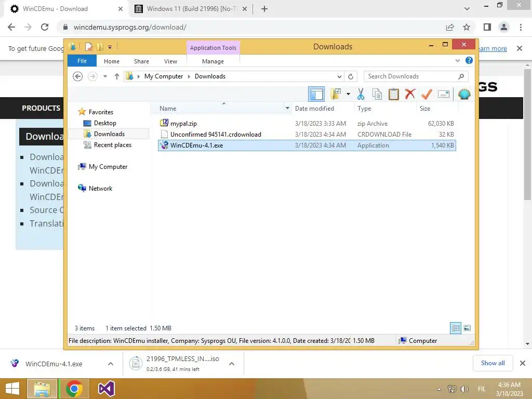
Task: Reload the Chrome page
Action: click(x=45, y=27)
